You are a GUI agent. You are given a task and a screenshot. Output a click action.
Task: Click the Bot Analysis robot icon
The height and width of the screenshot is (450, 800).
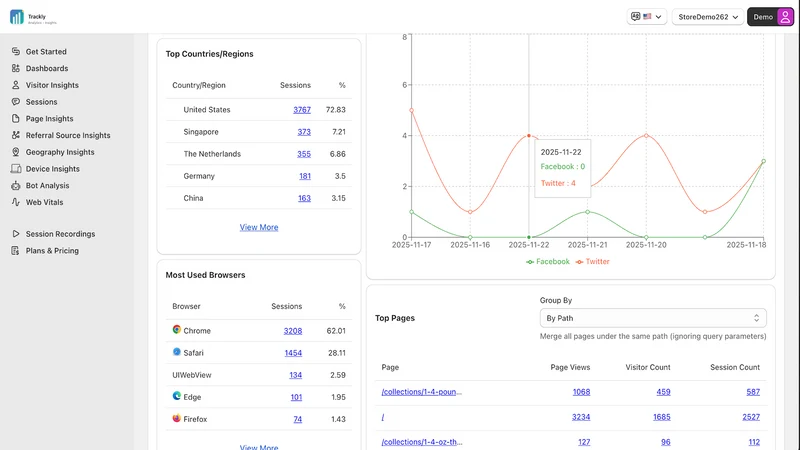pyautogui.click(x=16, y=186)
